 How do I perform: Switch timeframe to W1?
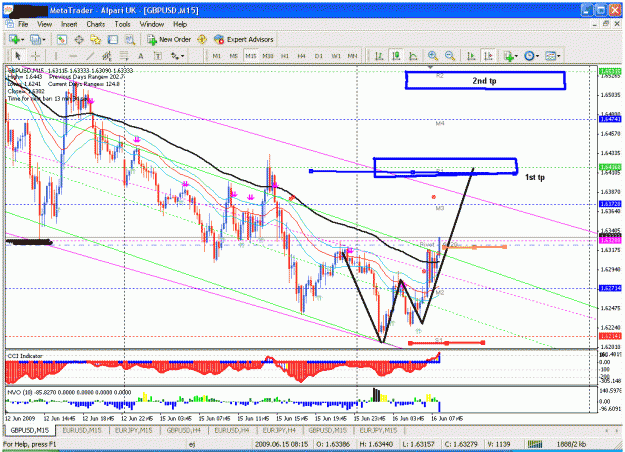(336, 56)
